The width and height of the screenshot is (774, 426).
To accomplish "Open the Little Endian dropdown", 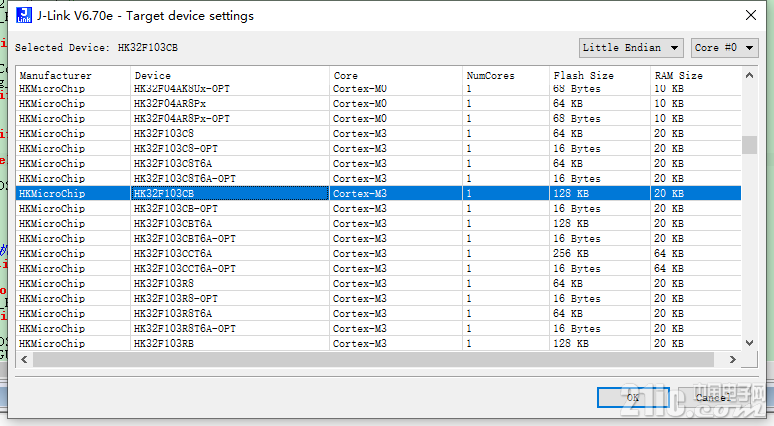I will [x=631, y=48].
